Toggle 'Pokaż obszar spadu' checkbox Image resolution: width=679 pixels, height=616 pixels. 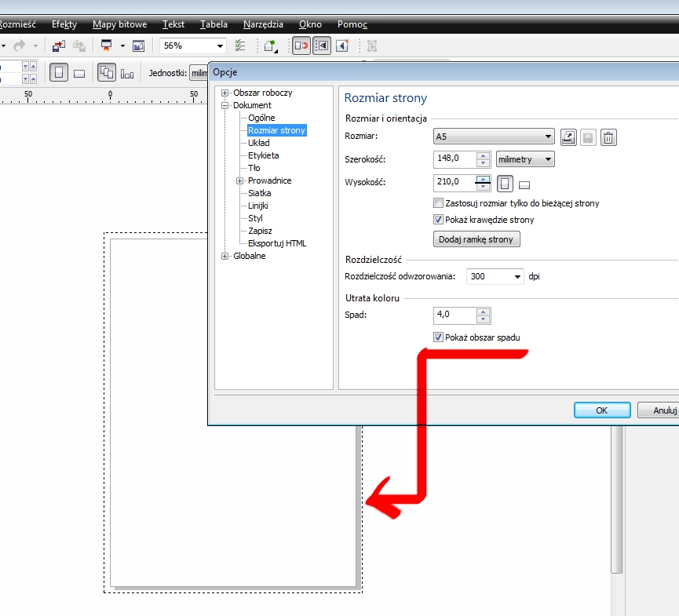[439, 337]
